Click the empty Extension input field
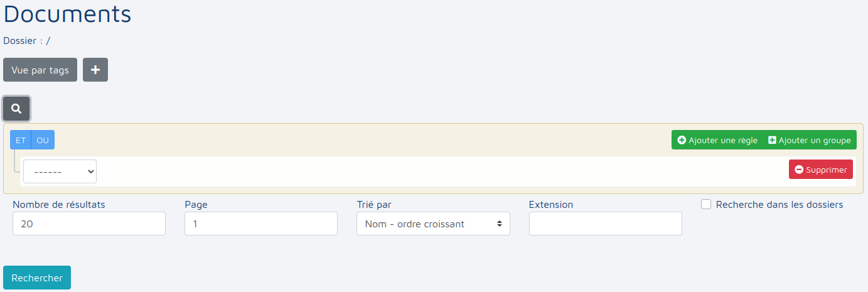 coord(605,224)
